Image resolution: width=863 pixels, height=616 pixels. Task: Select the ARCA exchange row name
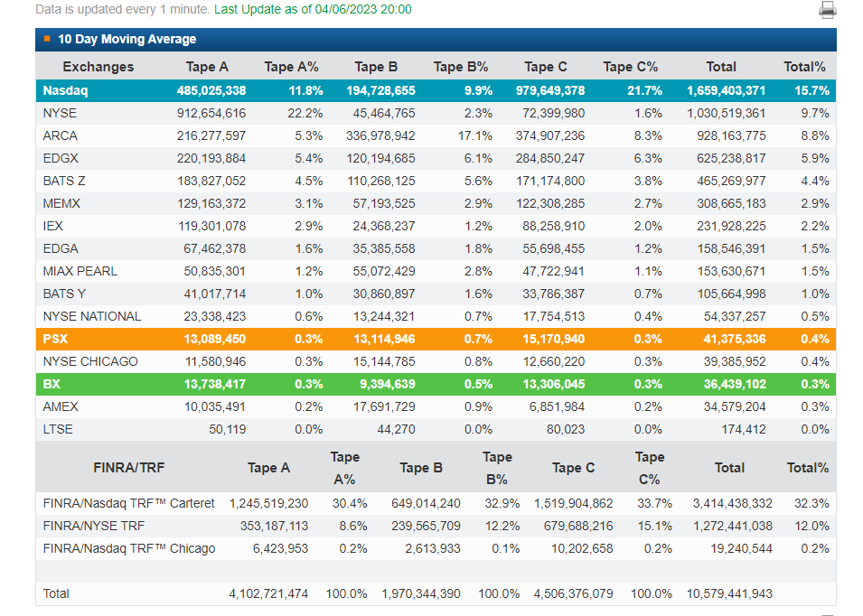[61, 135]
